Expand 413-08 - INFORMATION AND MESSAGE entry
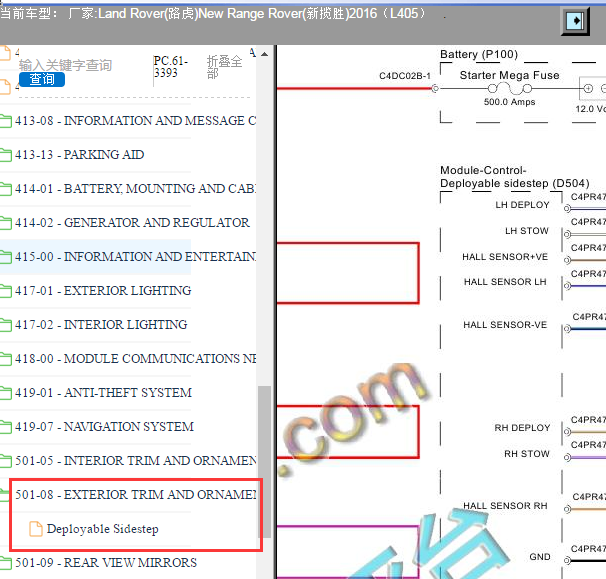606x579 pixels. tap(135, 121)
